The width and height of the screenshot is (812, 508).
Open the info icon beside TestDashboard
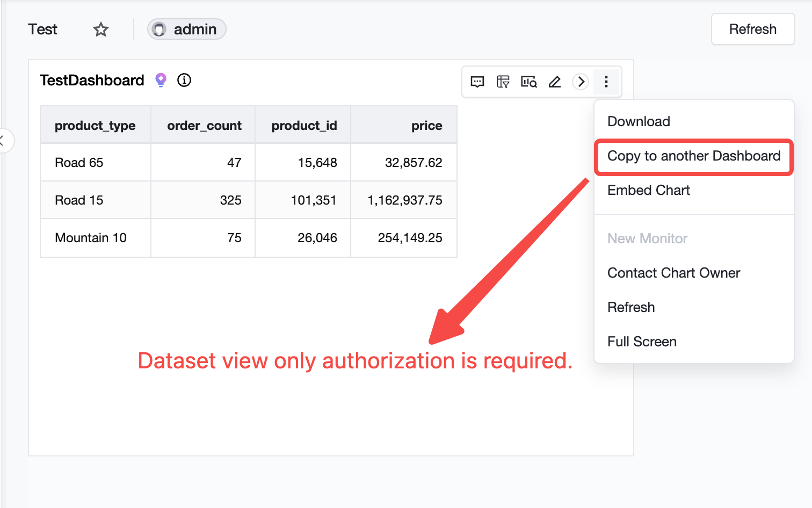coord(184,80)
